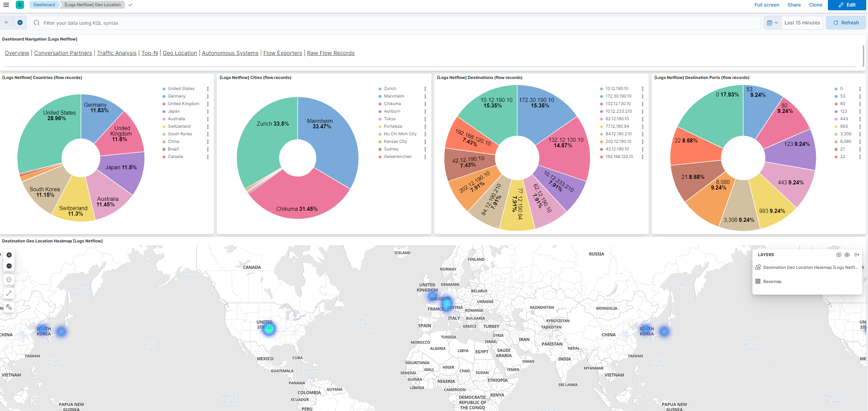Image resolution: width=868 pixels, height=411 pixels.
Task: Zoom out on the heatmap map
Action: tap(9, 266)
